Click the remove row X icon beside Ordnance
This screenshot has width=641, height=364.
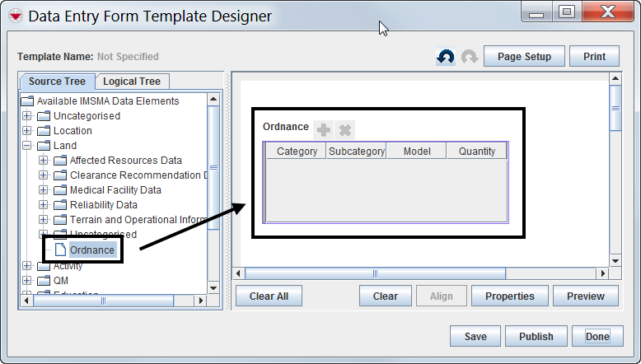(x=346, y=129)
